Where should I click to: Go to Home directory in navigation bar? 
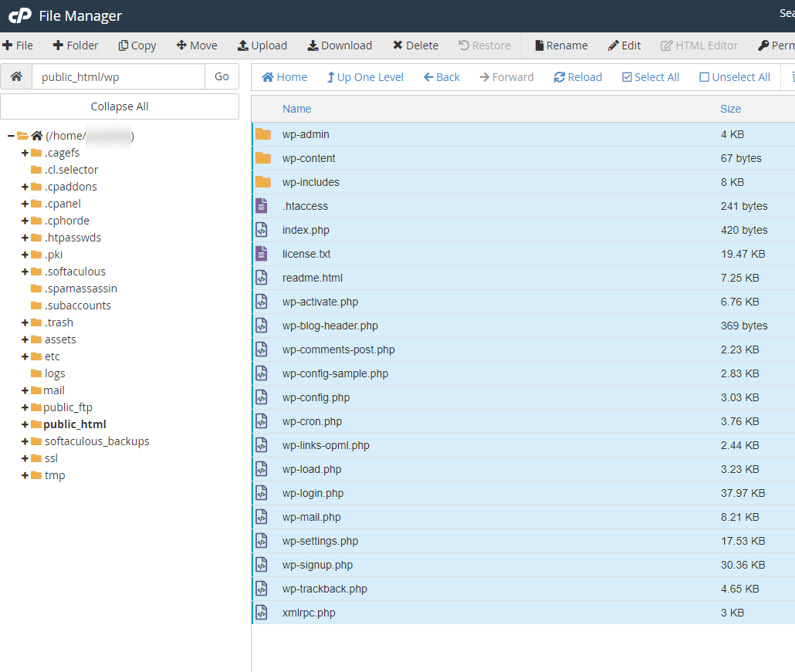point(285,77)
